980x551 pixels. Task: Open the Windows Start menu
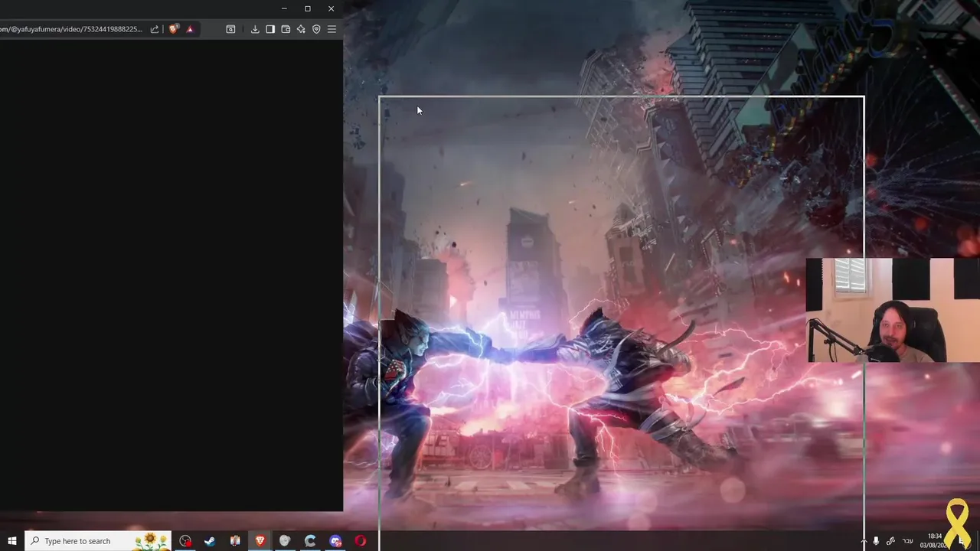11,541
